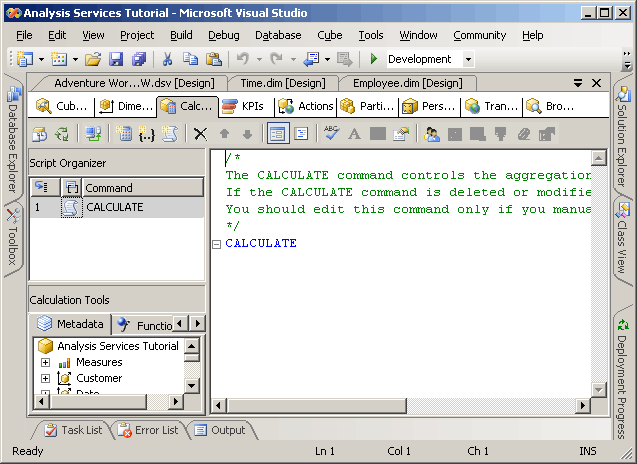Open the Error List panel

pos(148,430)
